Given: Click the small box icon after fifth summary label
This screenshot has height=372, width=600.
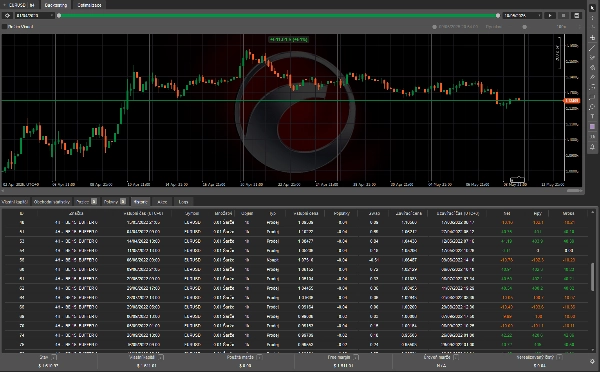Looking at the screenshot, I should pos(456,357).
